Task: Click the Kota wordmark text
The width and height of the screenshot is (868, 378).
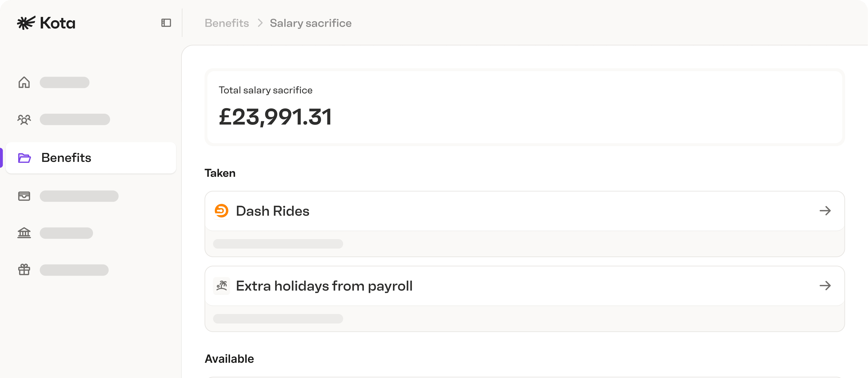Action: (58, 23)
